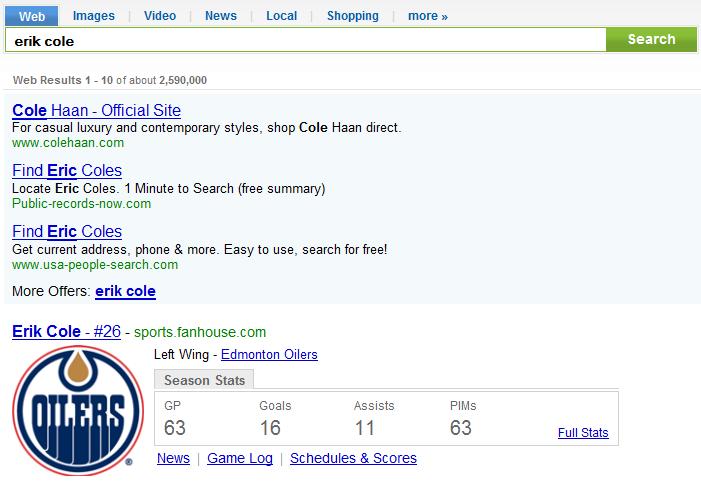Follow the Edmonton Oilers team link
This screenshot has height=489, width=701.
(269, 355)
